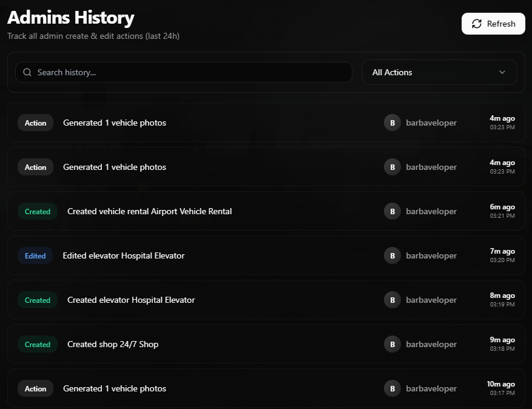Click the magnifier icon in the search bar

tap(27, 72)
